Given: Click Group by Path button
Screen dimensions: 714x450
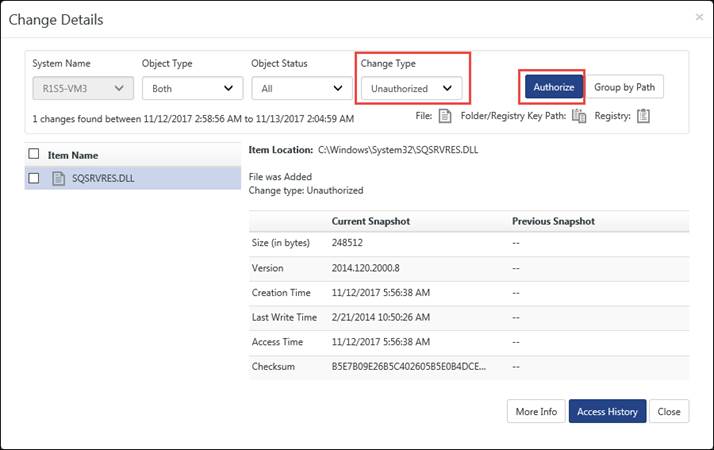Looking at the screenshot, I should pyautogui.click(x=624, y=87).
